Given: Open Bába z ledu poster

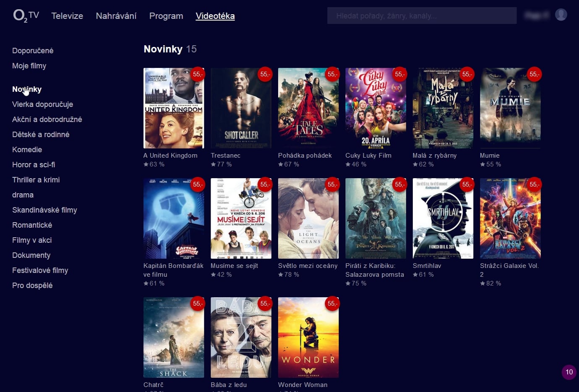Looking at the screenshot, I should [241, 337].
